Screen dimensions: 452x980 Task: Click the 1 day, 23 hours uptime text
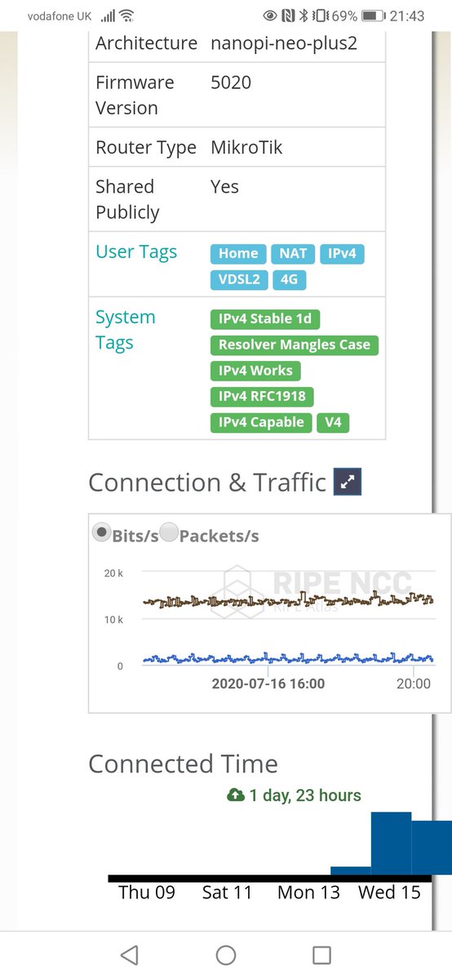tap(305, 795)
